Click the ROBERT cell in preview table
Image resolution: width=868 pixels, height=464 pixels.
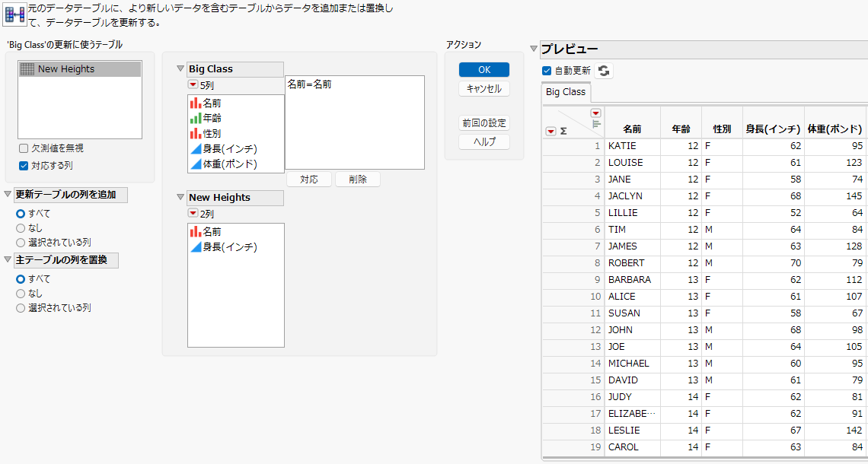click(x=632, y=263)
